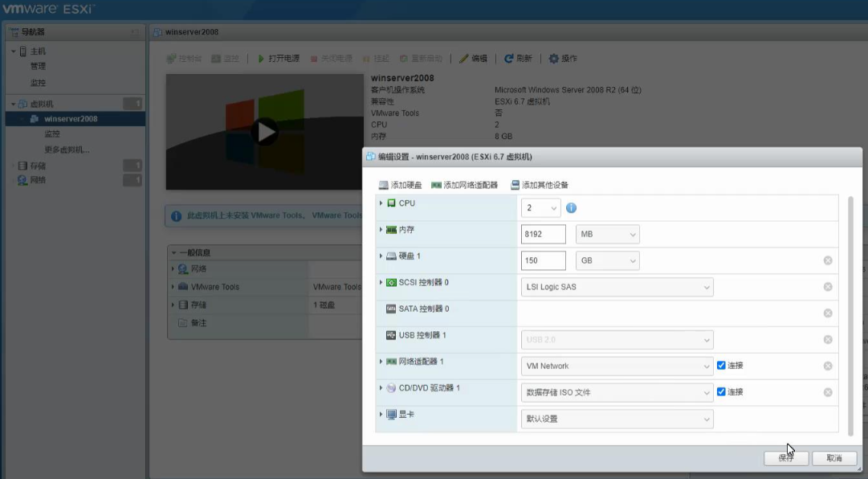Click the memory (内存) size input field
The image size is (868, 479).
point(543,234)
